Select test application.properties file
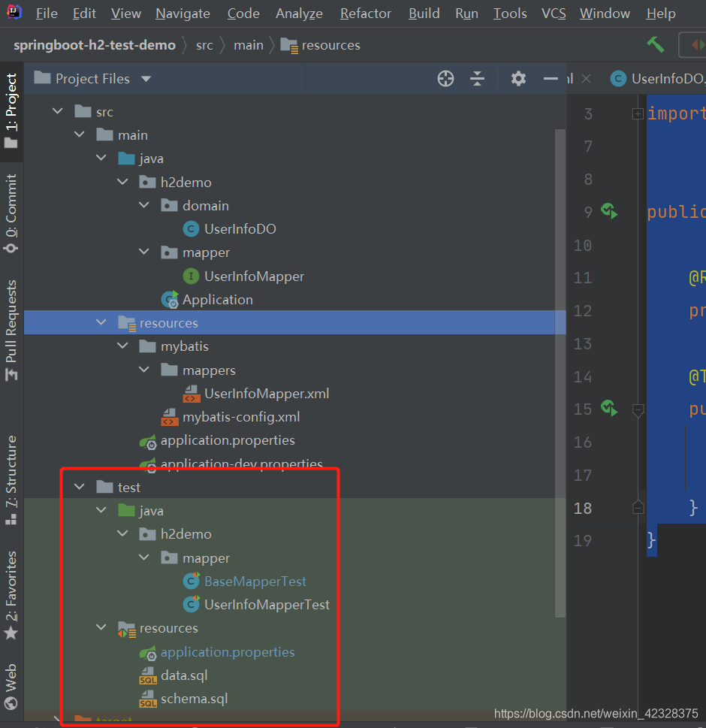 (x=228, y=652)
